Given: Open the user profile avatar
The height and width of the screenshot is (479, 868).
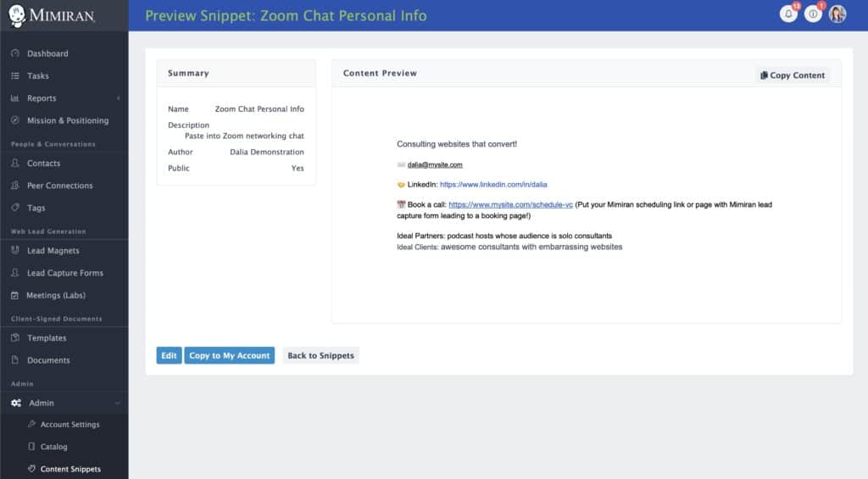Looking at the screenshot, I should tap(837, 14).
